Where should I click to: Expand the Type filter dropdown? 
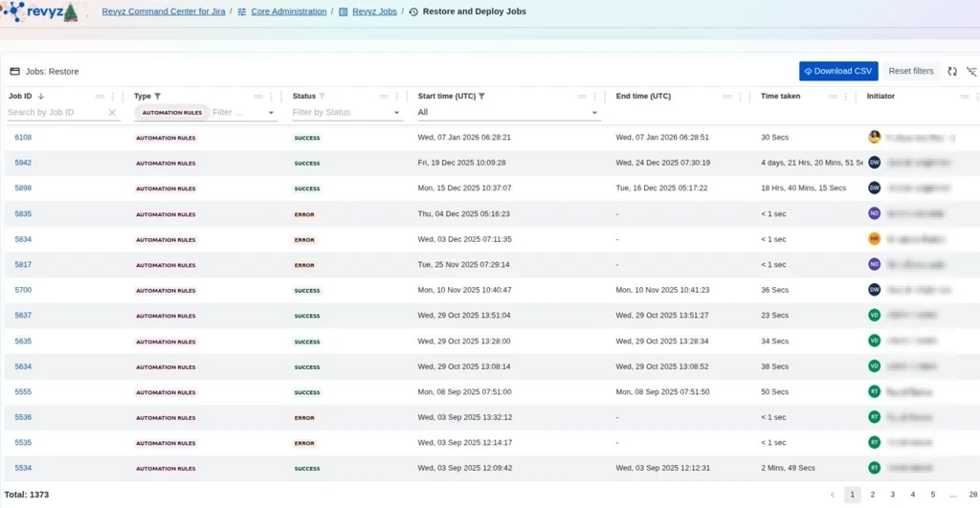click(271, 113)
